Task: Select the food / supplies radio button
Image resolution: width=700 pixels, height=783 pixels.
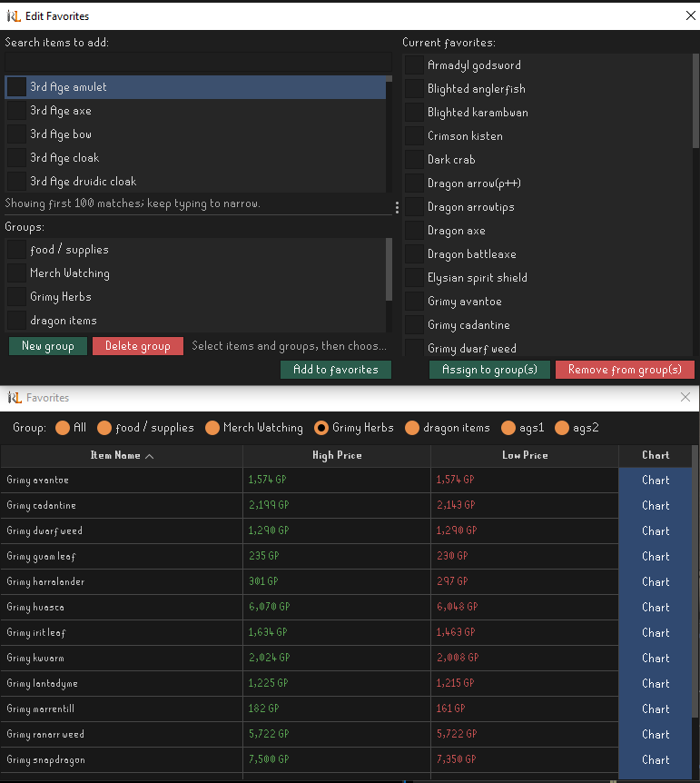Action: [x=104, y=428]
